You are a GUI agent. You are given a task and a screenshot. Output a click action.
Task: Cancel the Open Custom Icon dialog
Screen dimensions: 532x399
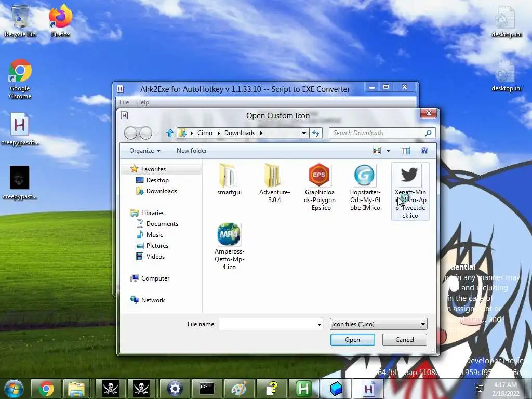(x=404, y=340)
